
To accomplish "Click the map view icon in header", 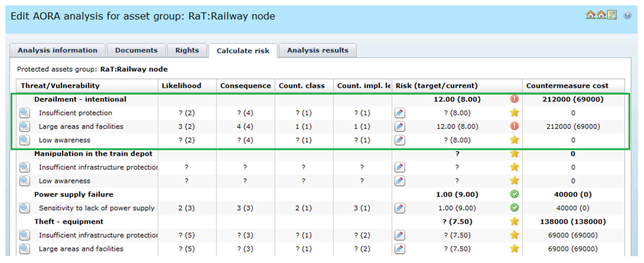I will 612,15.
